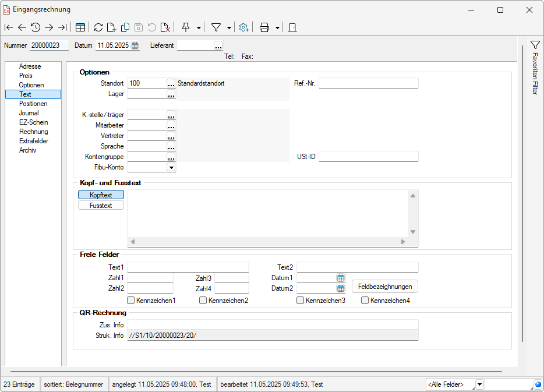Click the copy record icon
The height and width of the screenshot is (392, 544).
(125, 27)
